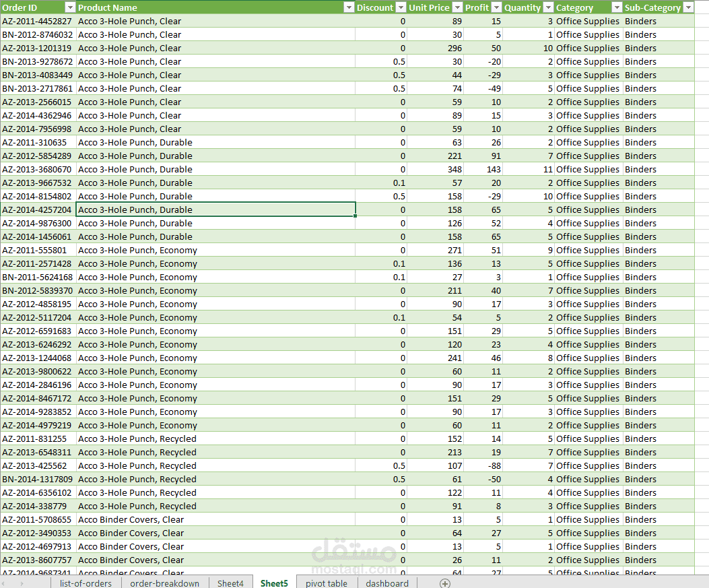Click Unit Price value 296 cell

(x=435, y=48)
